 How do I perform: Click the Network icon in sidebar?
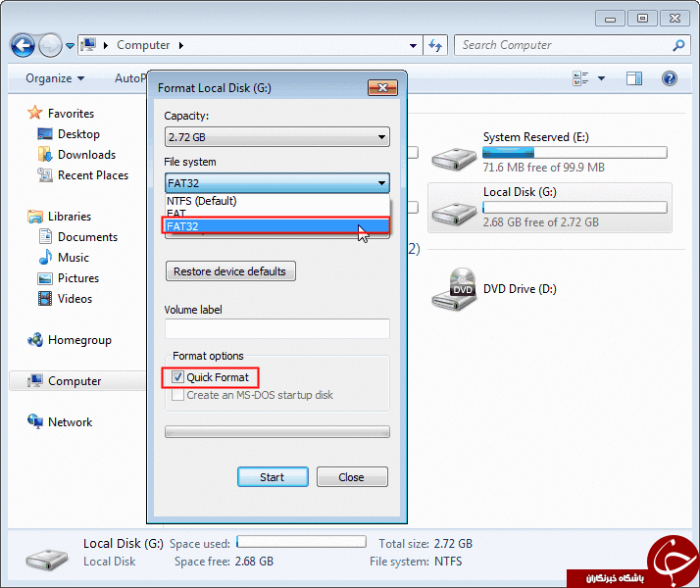click(x=35, y=421)
